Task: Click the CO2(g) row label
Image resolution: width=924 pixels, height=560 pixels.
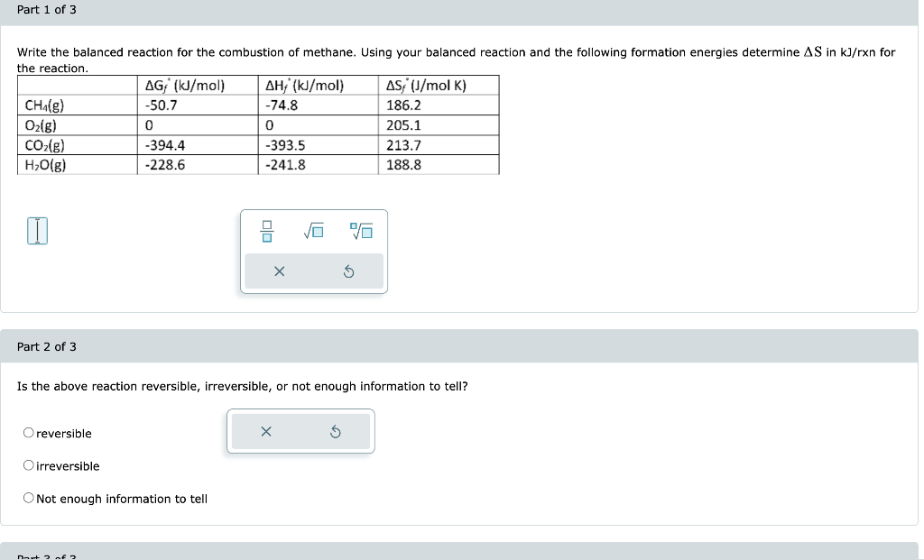Action: tap(43, 144)
